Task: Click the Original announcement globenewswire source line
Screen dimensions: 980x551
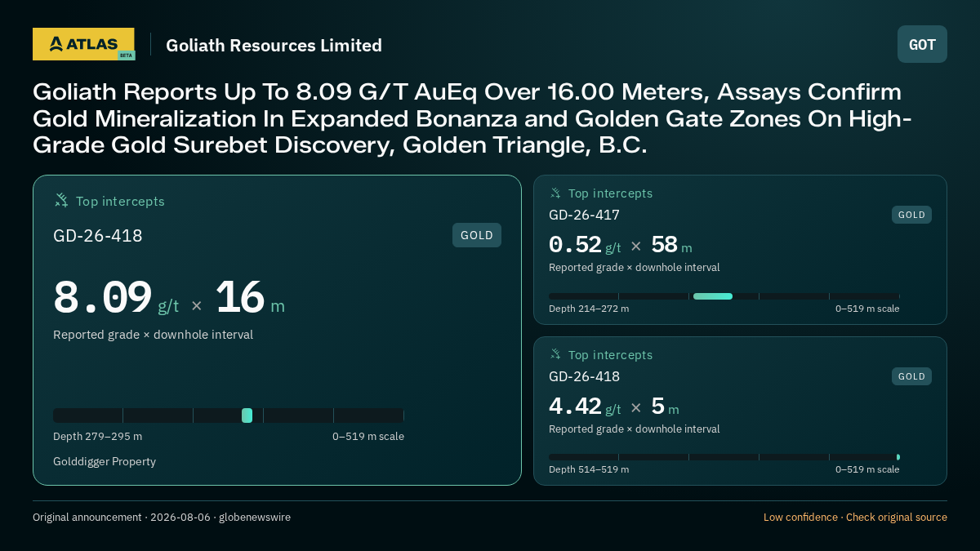Action: click(162, 518)
